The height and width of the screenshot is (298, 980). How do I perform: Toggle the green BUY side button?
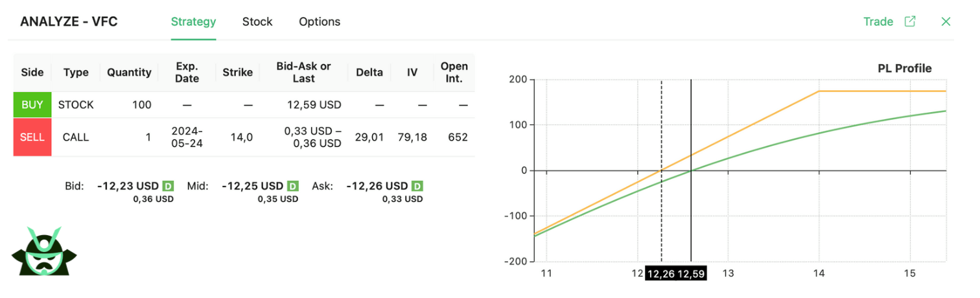pos(32,104)
